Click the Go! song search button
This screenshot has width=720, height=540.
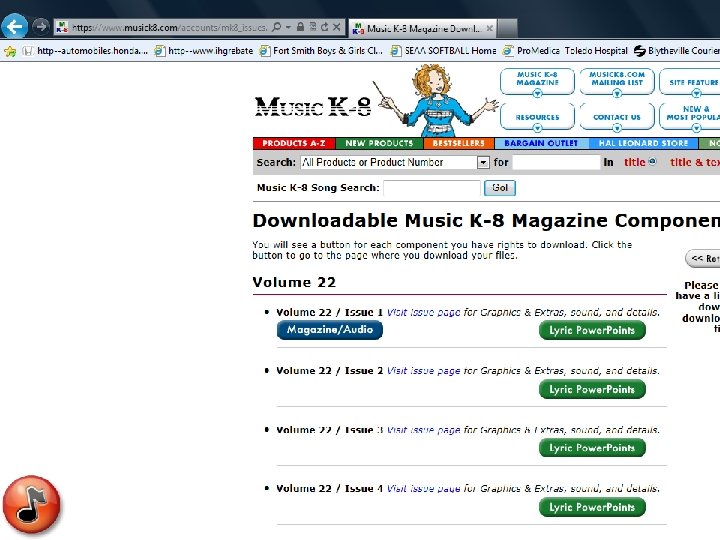(500, 188)
